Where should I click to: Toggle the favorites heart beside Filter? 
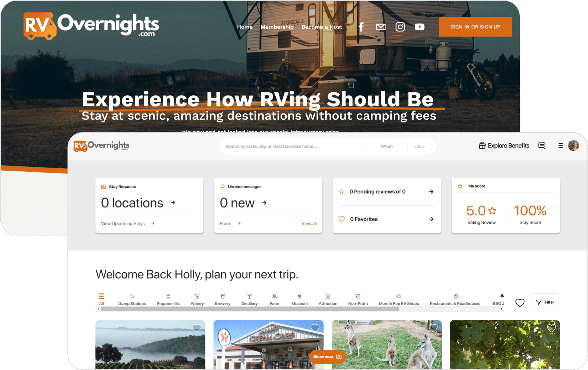click(520, 302)
